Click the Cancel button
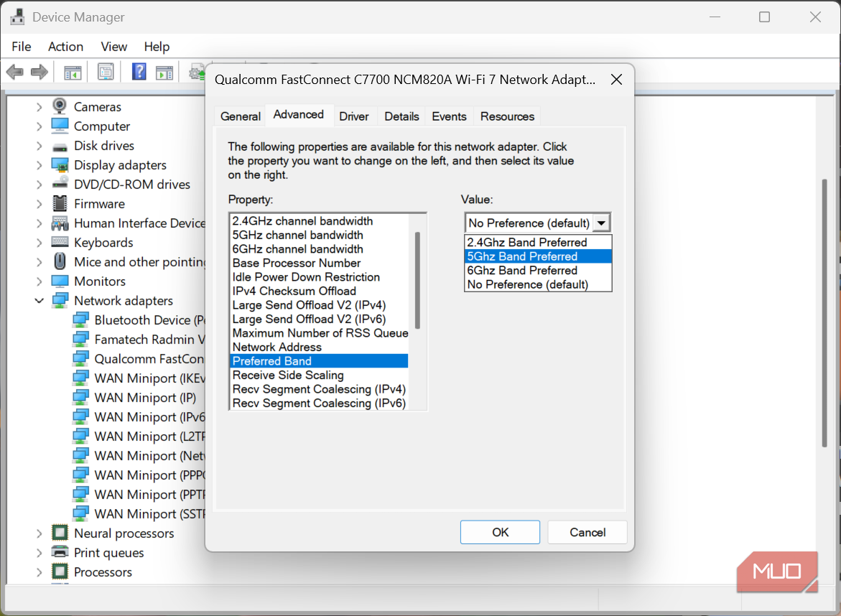Screen dimensions: 841x616 [x=587, y=532]
